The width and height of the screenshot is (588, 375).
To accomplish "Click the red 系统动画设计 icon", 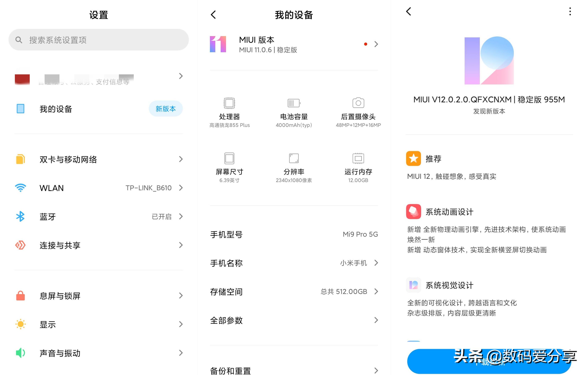I will click(x=413, y=211).
